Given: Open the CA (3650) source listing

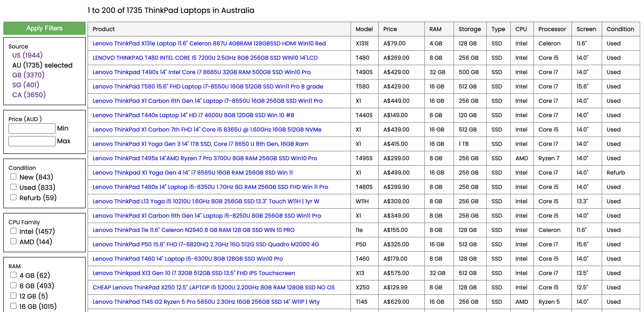Looking at the screenshot, I should 29,95.
